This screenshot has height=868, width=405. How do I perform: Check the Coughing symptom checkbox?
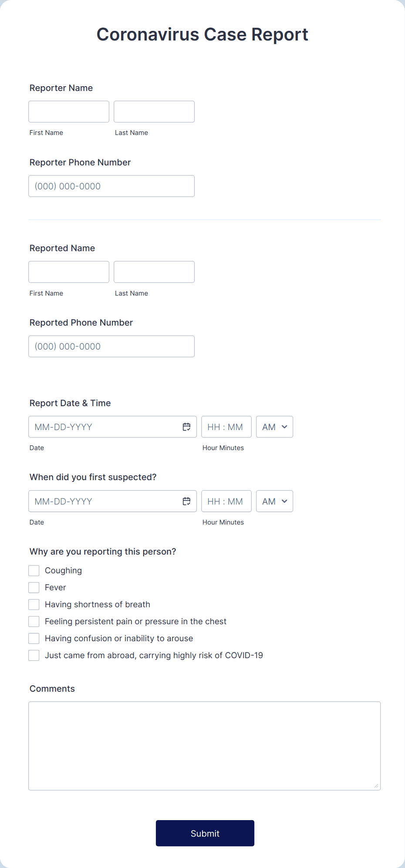coord(34,570)
